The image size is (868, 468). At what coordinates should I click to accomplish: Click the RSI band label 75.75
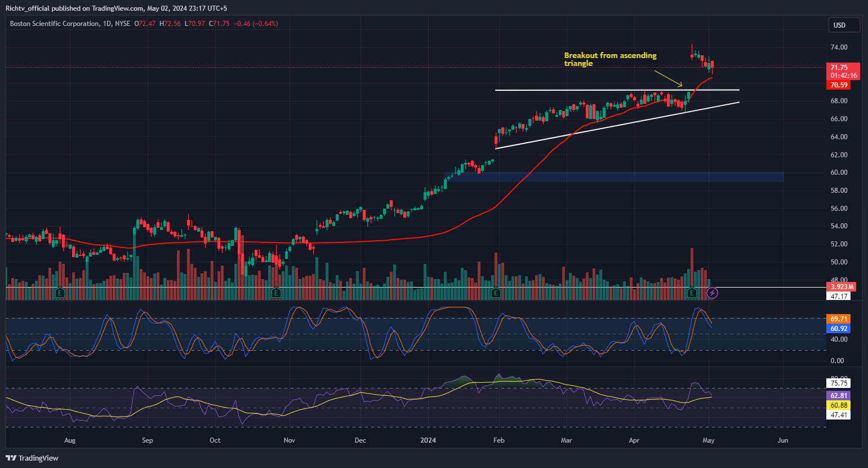point(839,383)
